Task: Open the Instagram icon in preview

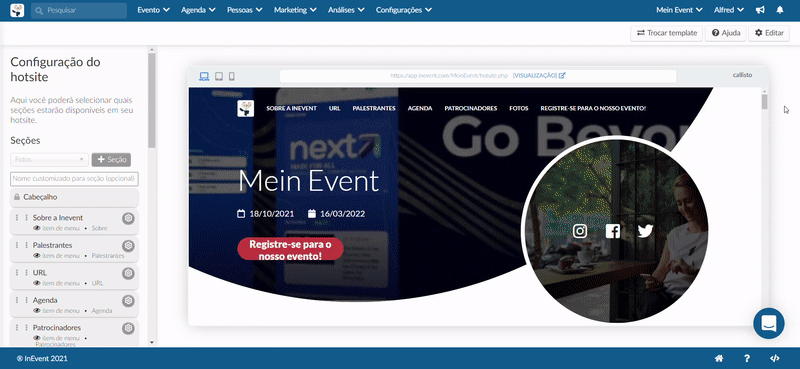Action: (x=580, y=231)
